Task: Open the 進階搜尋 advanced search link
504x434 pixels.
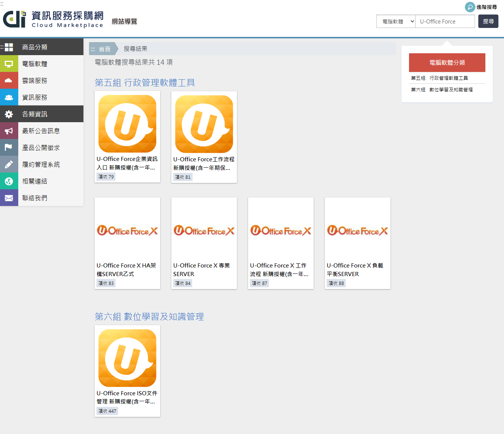Action: (486, 7)
